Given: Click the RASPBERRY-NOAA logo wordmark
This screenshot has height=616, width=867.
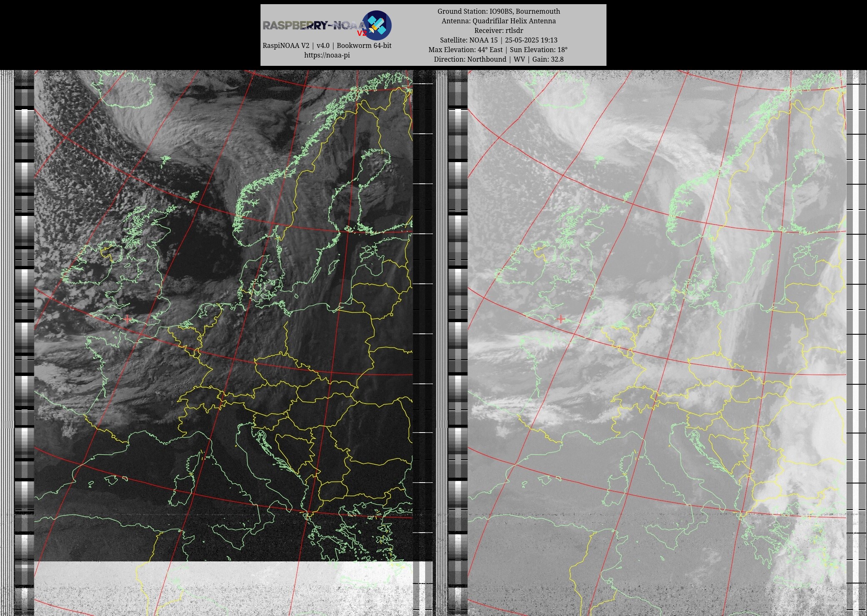Looking at the screenshot, I should (315, 26).
